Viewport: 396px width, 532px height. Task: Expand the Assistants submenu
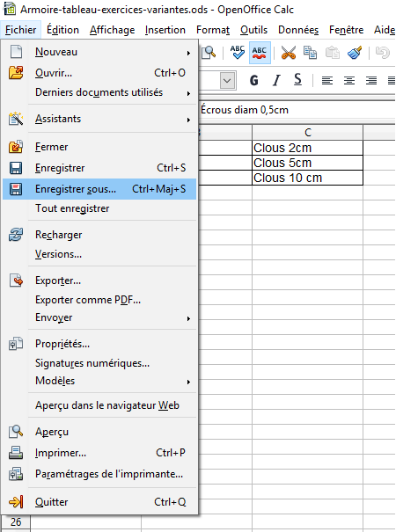click(x=188, y=120)
